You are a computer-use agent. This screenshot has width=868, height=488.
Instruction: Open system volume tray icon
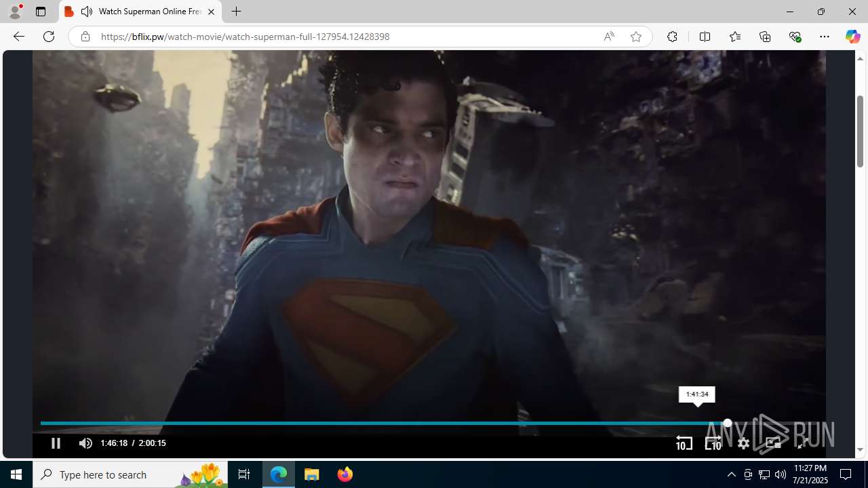click(781, 474)
